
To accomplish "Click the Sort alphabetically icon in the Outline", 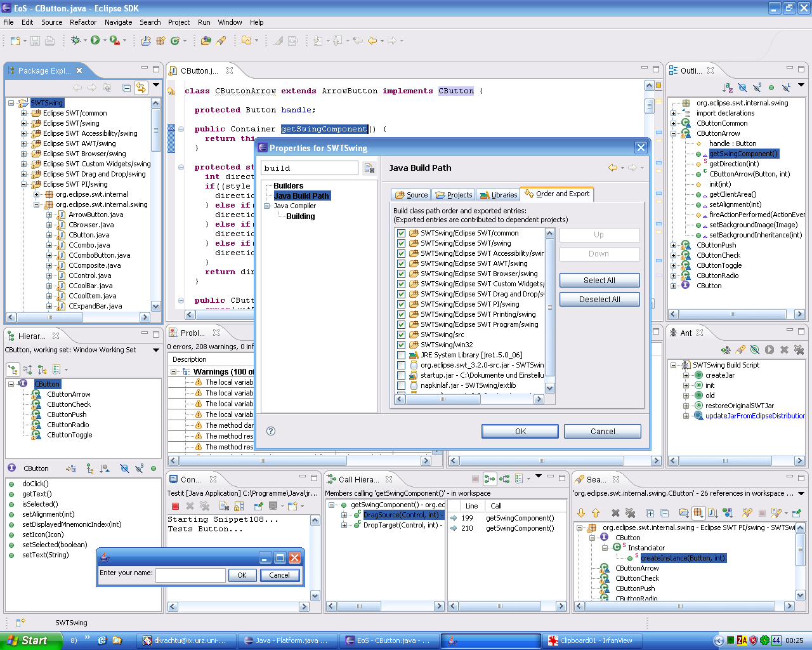I will click(728, 88).
